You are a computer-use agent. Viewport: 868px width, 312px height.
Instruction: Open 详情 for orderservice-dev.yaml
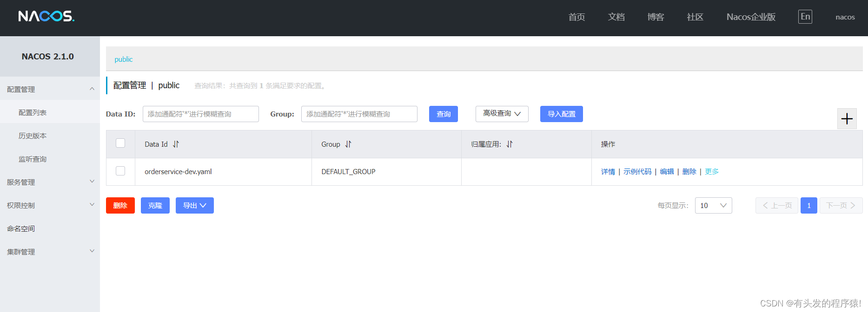click(608, 172)
